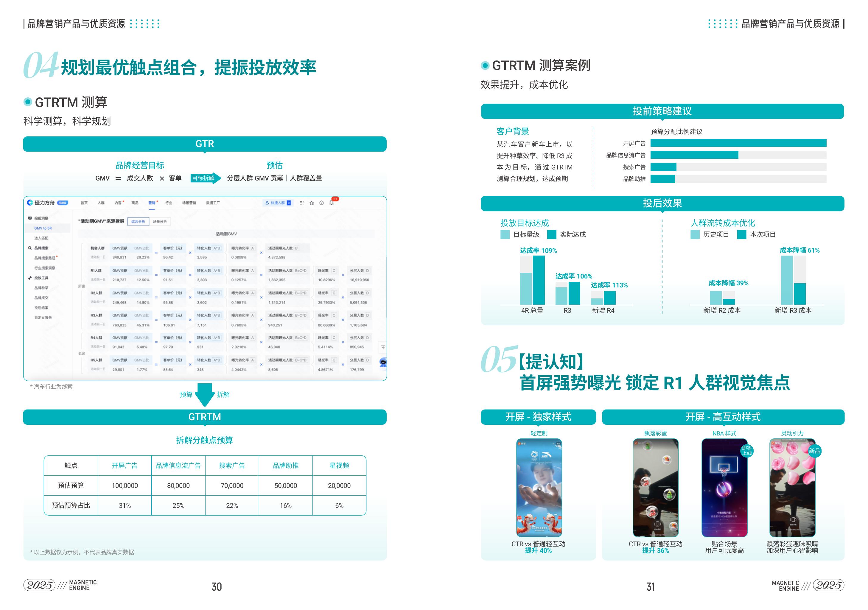Click the R5人群 row label
The image size is (868, 610).
click(96, 360)
